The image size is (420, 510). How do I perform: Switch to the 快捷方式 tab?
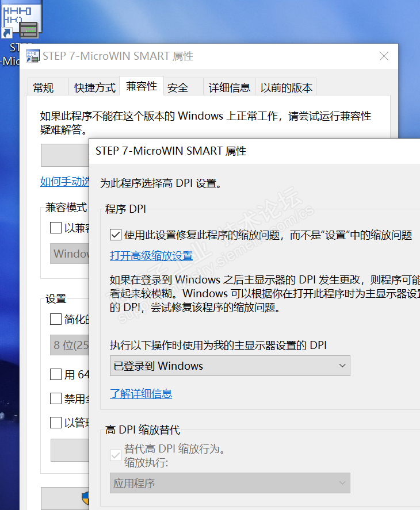point(94,87)
